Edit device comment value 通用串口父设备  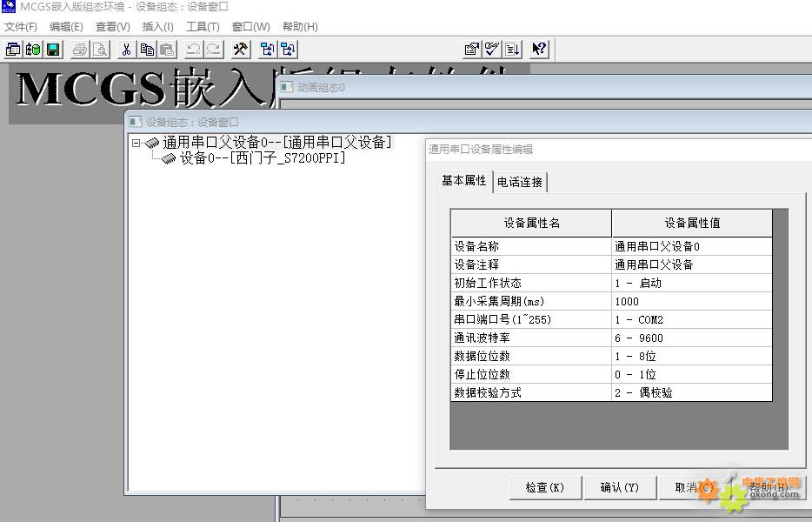(x=692, y=264)
